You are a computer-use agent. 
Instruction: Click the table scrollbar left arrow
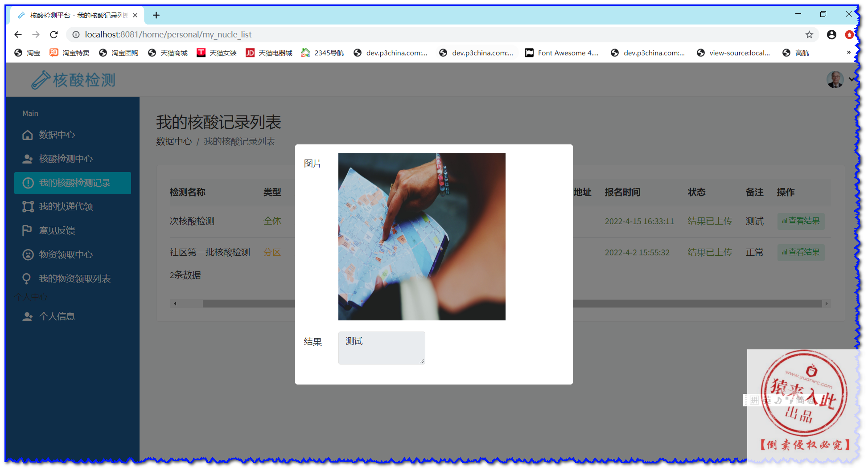tap(175, 303)
